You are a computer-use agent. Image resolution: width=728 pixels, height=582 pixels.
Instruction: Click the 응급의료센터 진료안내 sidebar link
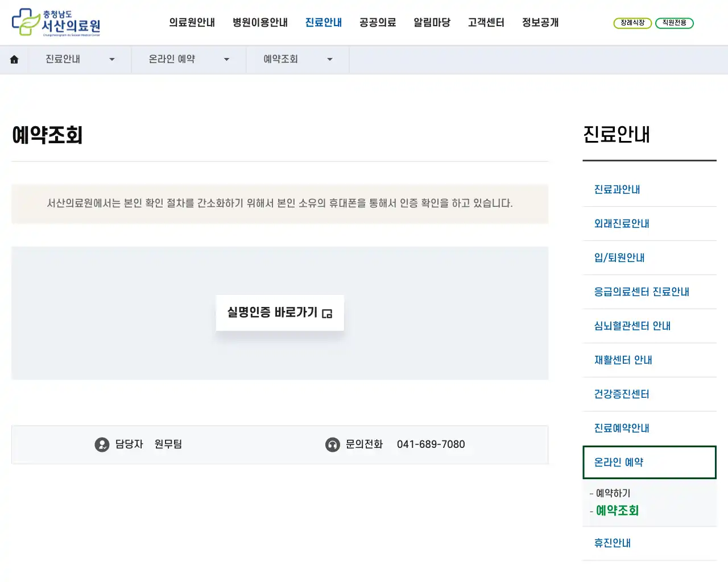pyautogui.click(x=642, y=292)
